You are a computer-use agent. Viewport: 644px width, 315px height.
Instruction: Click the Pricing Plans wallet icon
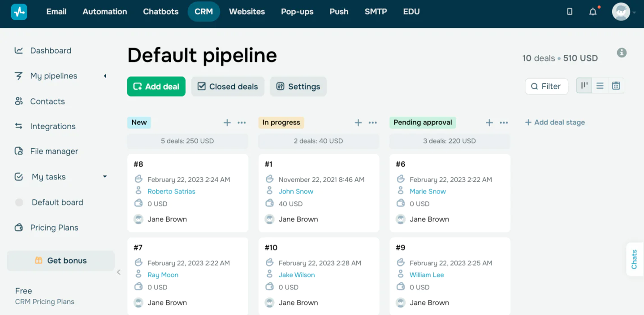tap(19, 227)
